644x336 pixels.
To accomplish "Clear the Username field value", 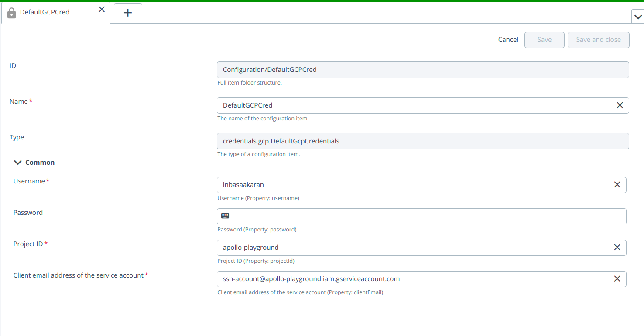I will coord(617,185).
